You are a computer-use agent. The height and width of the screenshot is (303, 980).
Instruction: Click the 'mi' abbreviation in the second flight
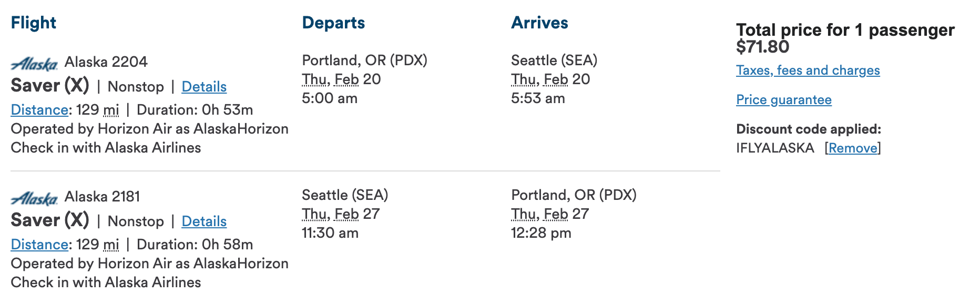[111, 245]
